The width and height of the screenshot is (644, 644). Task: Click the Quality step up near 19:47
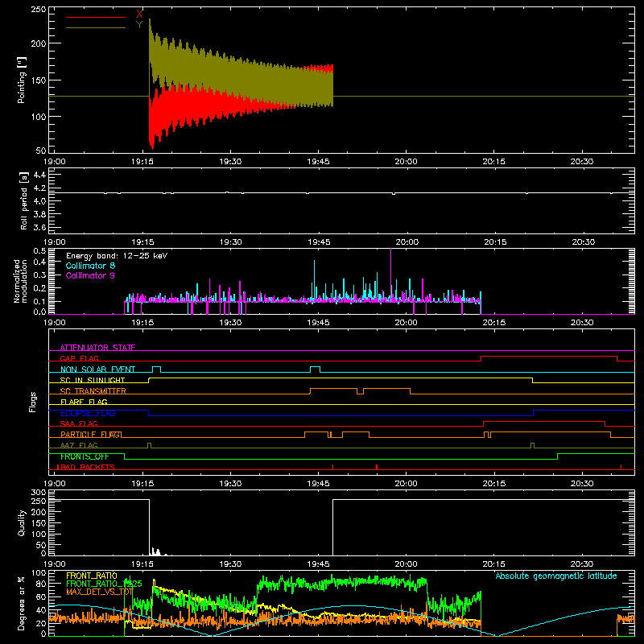tap(332, 527)
